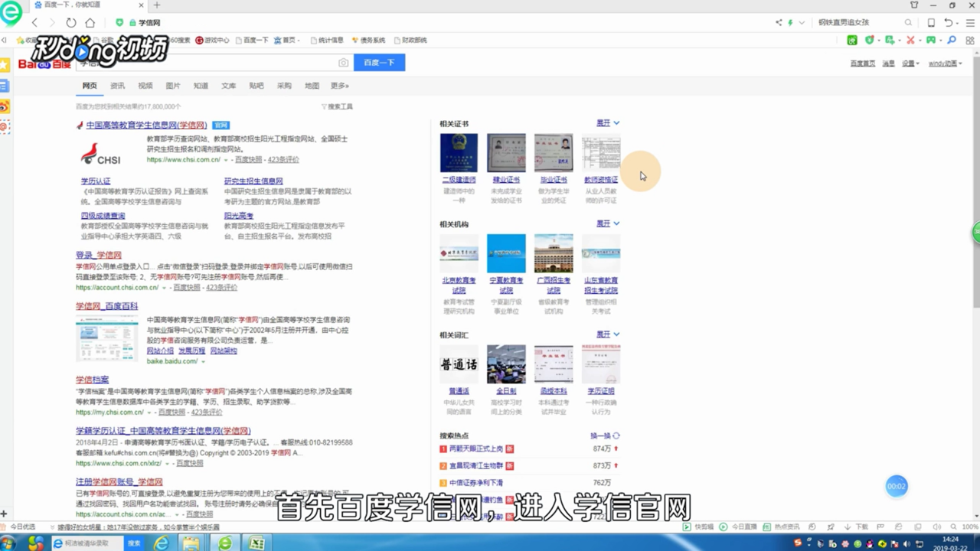The width and height of the screenshot is (980, 551).
Task: Open the 教师资格证 certificate thumbnail
Action: tap(601, 152)
